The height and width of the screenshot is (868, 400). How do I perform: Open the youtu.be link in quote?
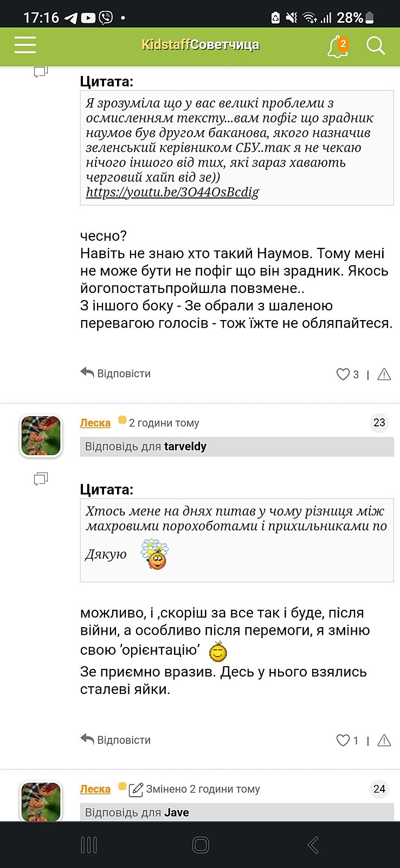coord(172,192)
